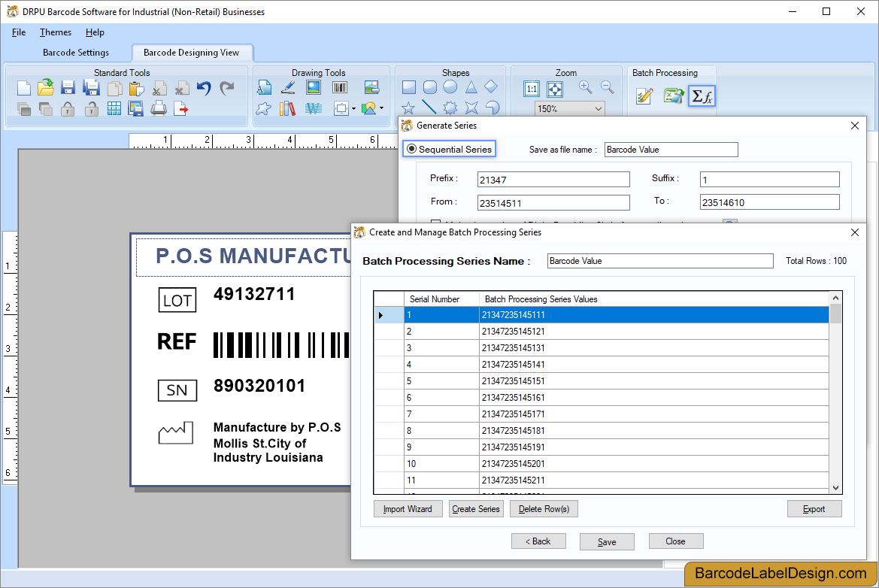The image size is (879, 588).
Task: Click the batch processing formula icon
Action: (702, 96)
